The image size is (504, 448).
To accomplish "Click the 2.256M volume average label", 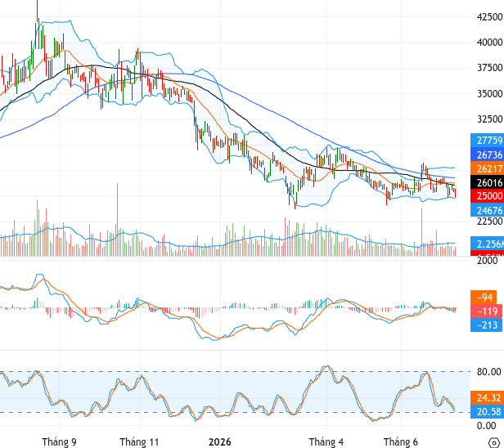I will [x=488, y=244].
